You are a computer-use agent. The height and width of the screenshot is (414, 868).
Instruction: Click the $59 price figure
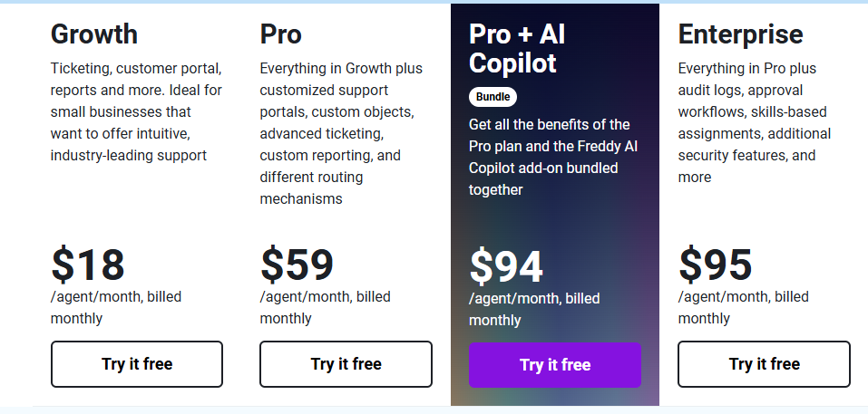297,265
